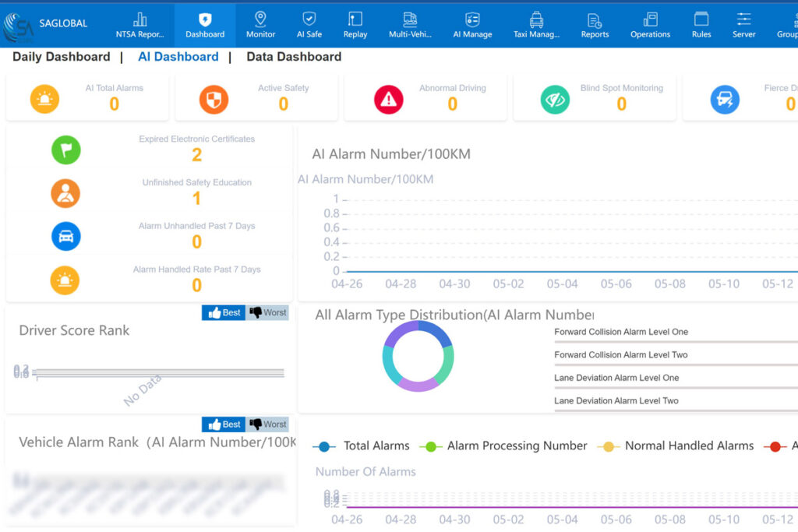Click the Expired Electronic Certificates count 2

(197, 155)
